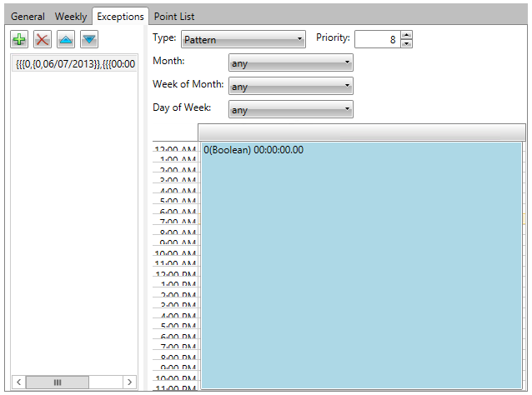
Task: Decrease Priority value with down stepper arrow
Action: click(406, 44)
